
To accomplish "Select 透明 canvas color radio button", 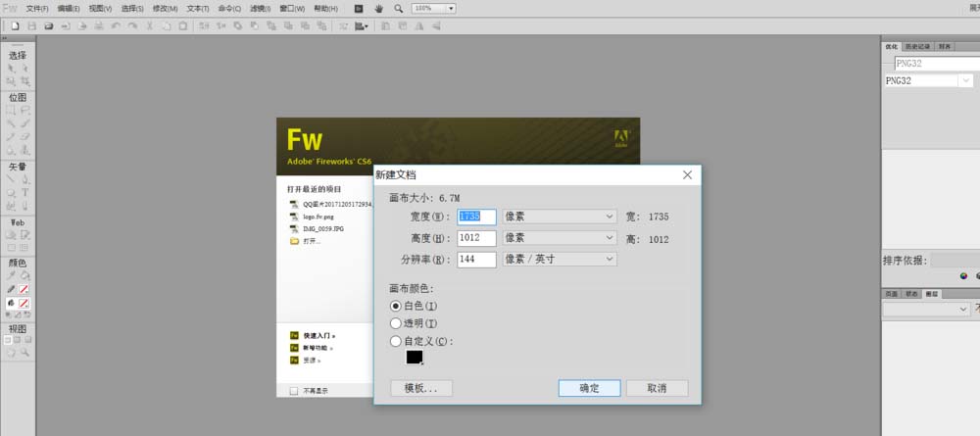I will tap(395, 323).
